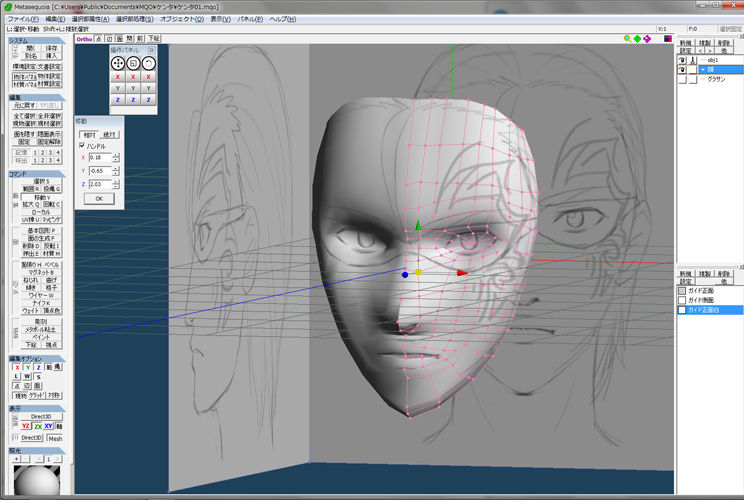Switch the Ortho projection toggle
Screen dimensions: 744x500
(84, 39)
